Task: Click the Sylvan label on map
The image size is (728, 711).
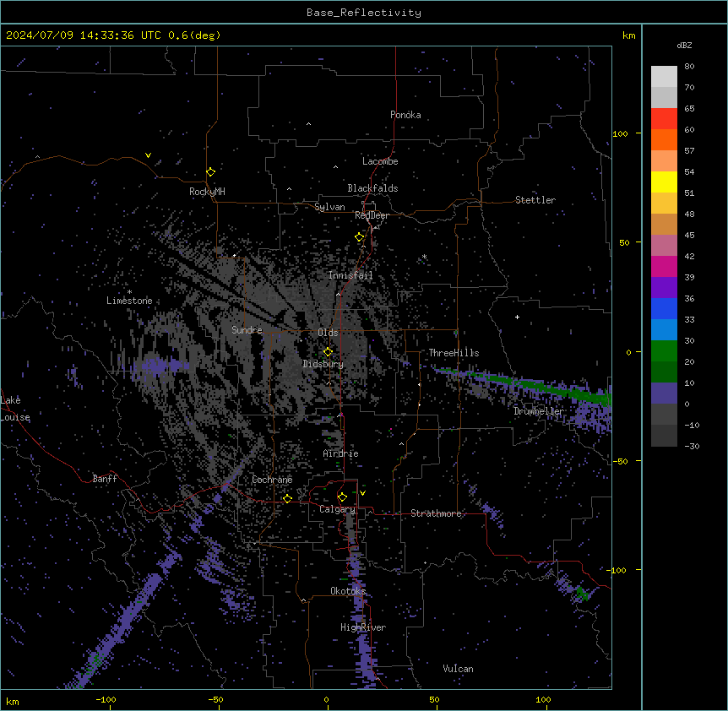Action: [329, 207]
